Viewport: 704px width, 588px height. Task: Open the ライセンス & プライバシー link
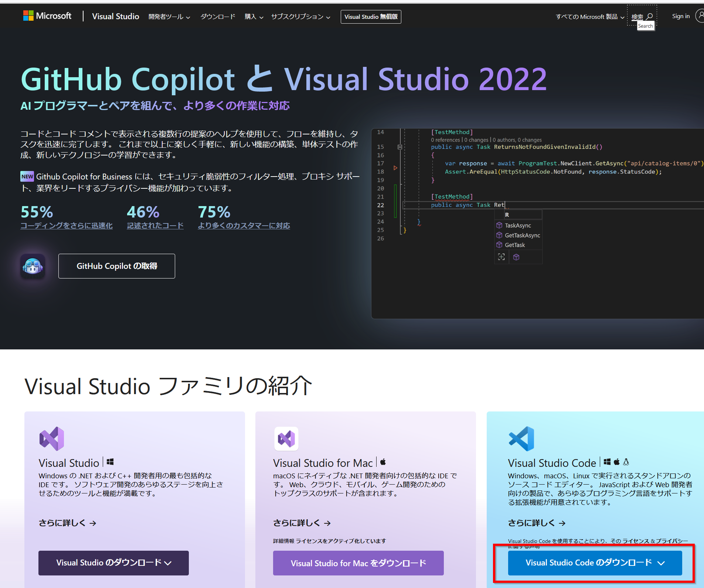coord(655,541)
